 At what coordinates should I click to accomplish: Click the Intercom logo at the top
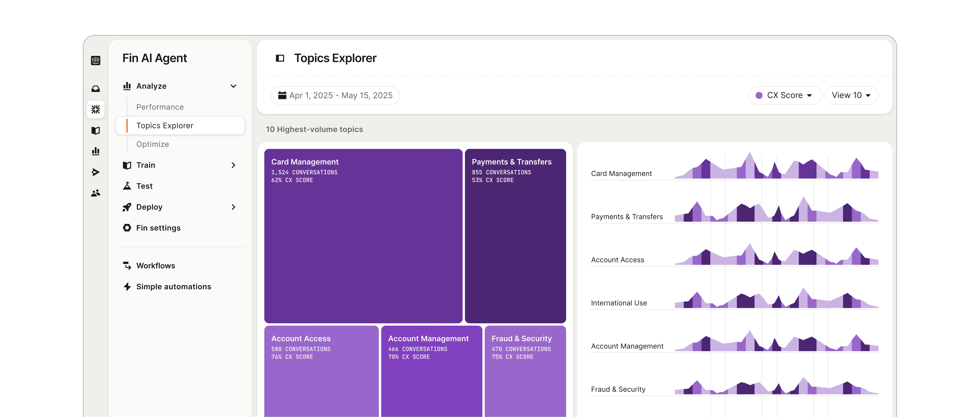[95, 60]
